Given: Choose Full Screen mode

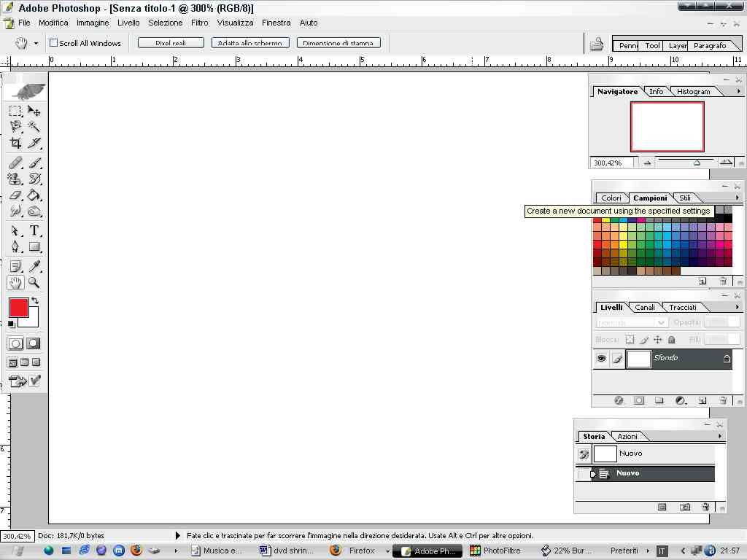Looking at the screenshot, I should (36, 362).
